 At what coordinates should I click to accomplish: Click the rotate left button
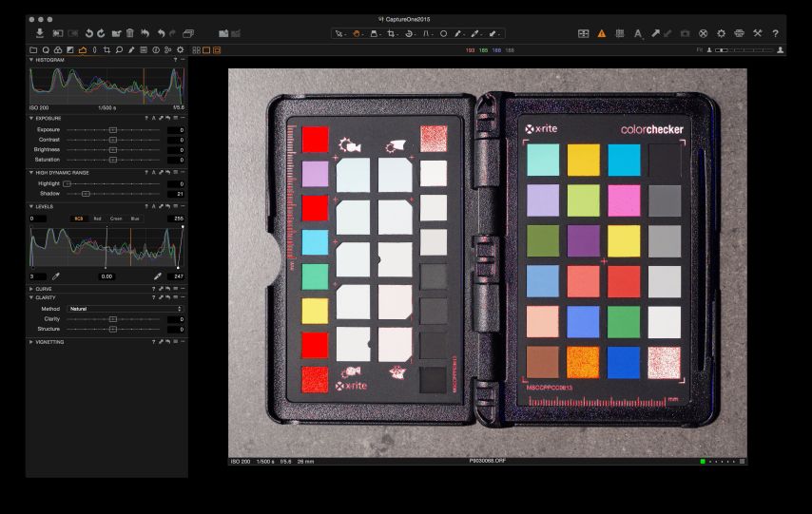(88, 33)
